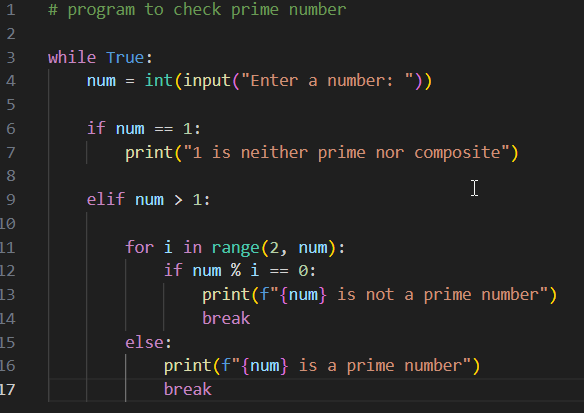Click "num > 1:" condition on line 9
584x413 pixels.
point(173,200)
